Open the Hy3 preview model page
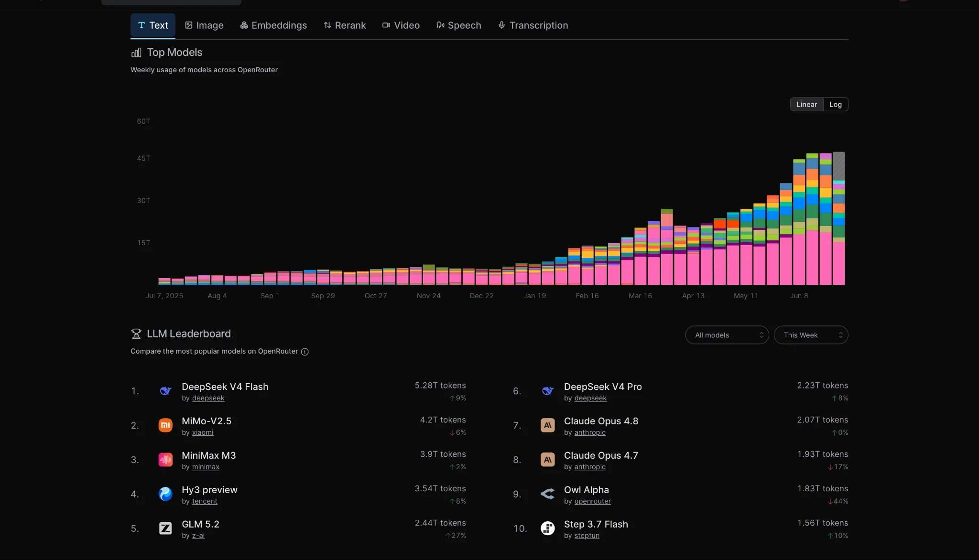Image resolution: width=979 pixels, height=560 pixels. (209, 490)
